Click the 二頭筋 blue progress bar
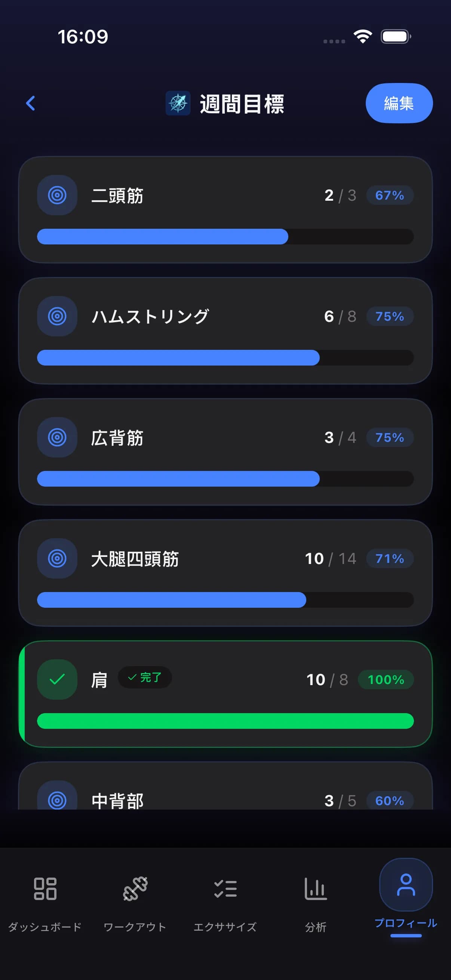Image resolution: width=451 pixels, height=980 pixels. click(x=225, y=237)
